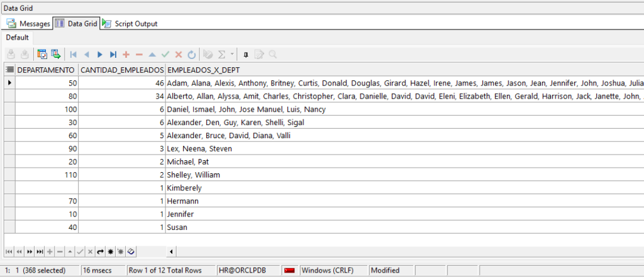Select the Default result tab
644x277 pixels.
18,38
